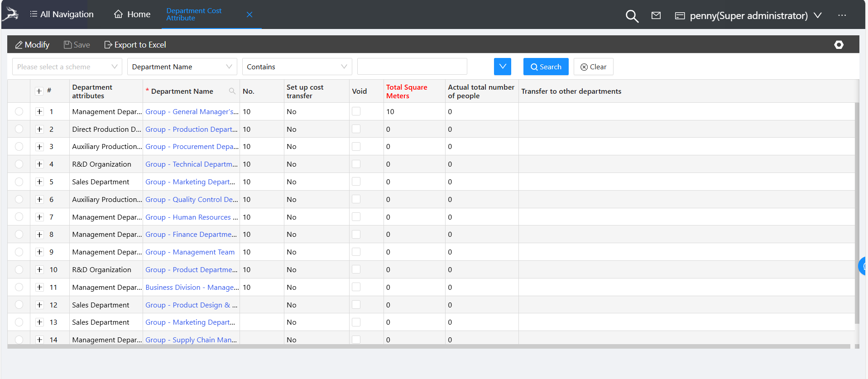Image resolution: width=868 pixels, height=379 pixels.
Task: Click the settings gear icon in toolbar
Action: (x=839, y=45)
